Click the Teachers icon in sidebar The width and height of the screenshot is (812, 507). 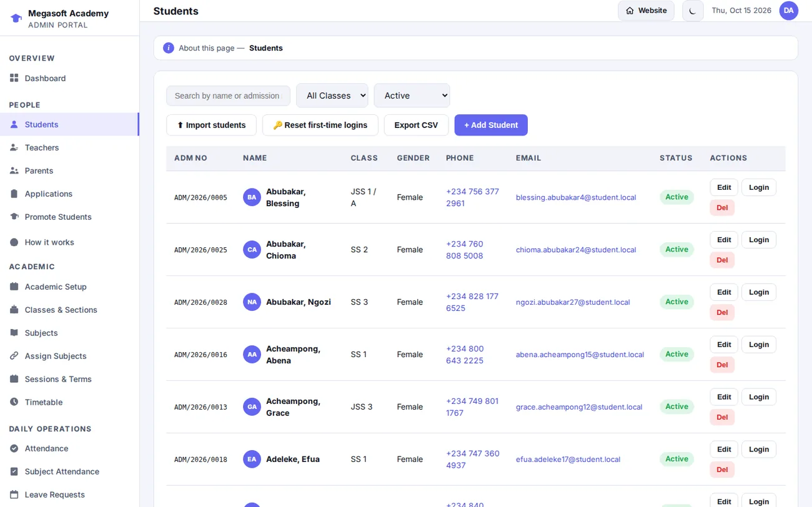(14, 147)
